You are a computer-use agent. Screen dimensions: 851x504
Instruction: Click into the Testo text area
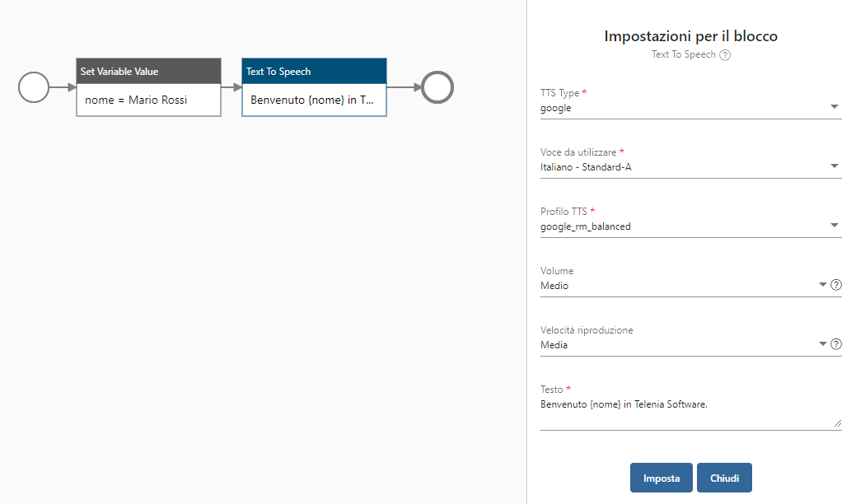click(691, 413)
